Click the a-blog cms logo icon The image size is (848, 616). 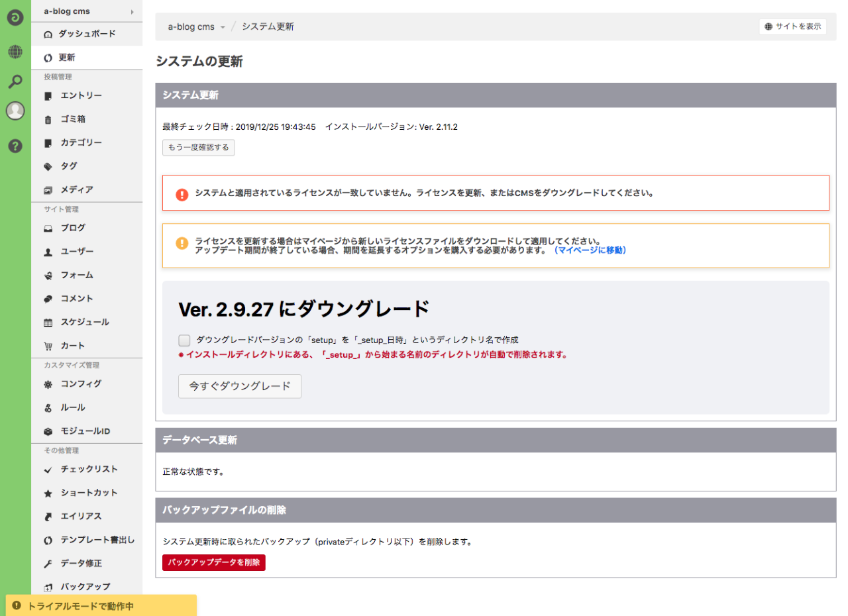(x=15, y=18)
